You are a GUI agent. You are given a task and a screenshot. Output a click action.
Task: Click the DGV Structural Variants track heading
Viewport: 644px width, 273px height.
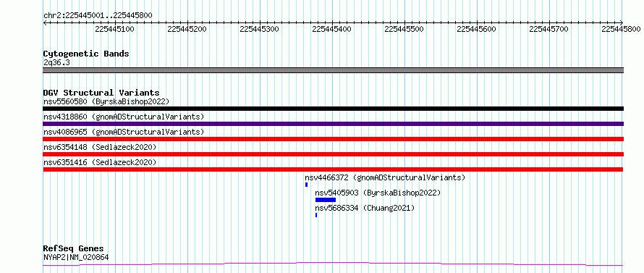[x=101, y=93]
